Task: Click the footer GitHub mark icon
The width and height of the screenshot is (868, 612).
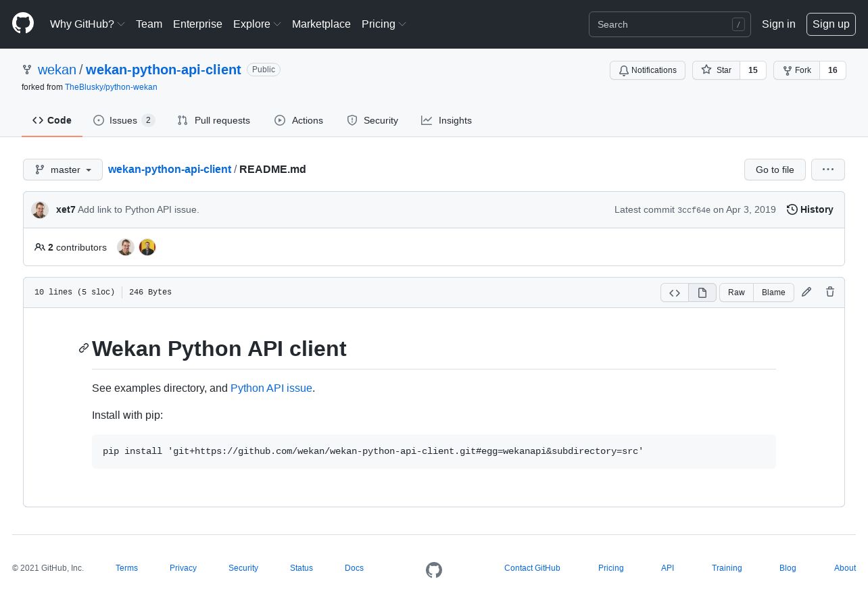Action: [434, 570]
